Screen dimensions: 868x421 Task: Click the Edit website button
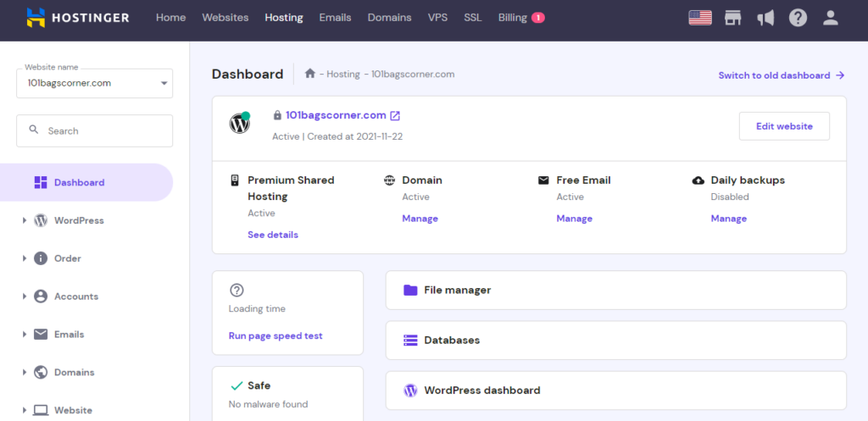(x=784, y=126)
